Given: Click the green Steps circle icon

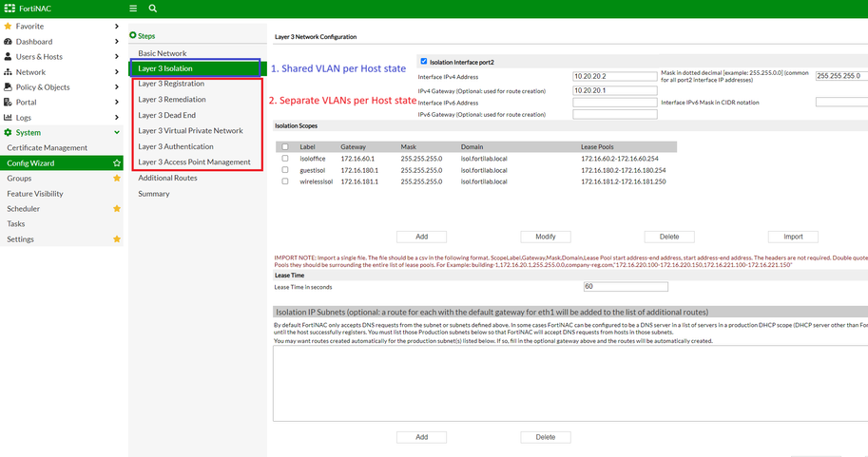Looking at the screenshot, I should coord(133,36).
